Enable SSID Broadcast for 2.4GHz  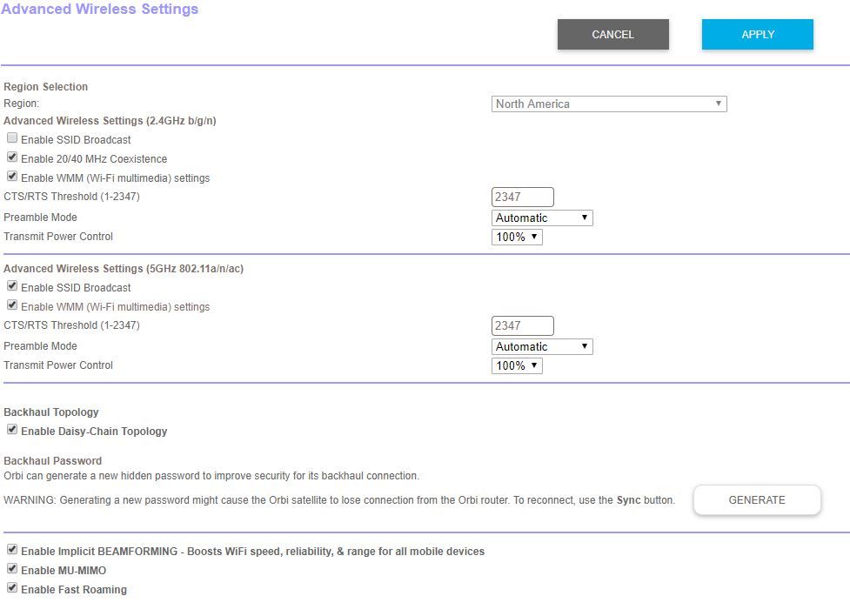12,139
